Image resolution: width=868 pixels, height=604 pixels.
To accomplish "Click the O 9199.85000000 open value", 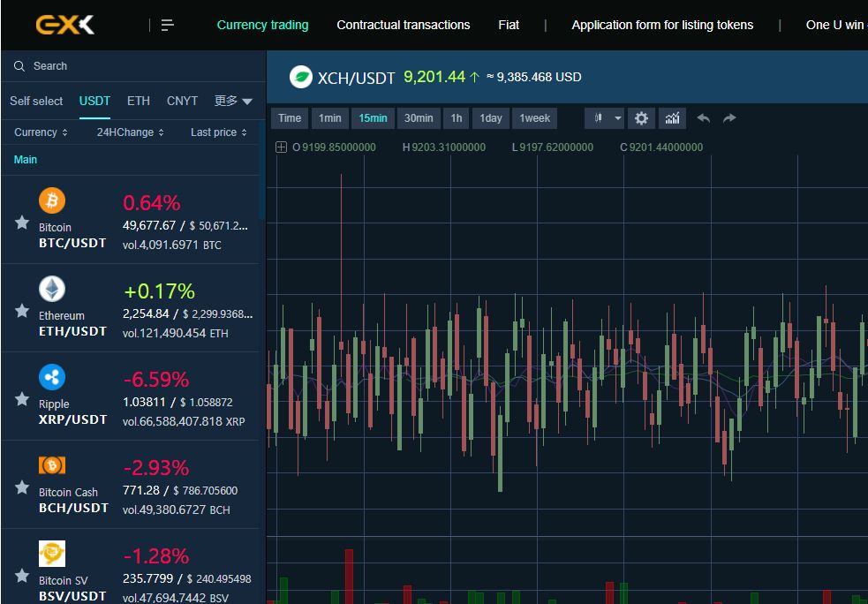I will 334,147.
